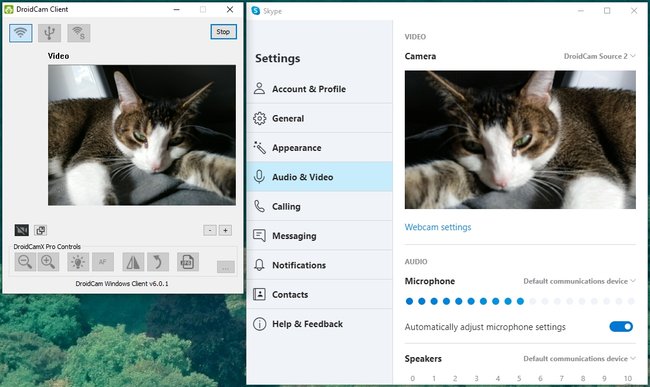Open Notifications settings in Skype
The height and width of the screenshot is (387, 650).
320,265
